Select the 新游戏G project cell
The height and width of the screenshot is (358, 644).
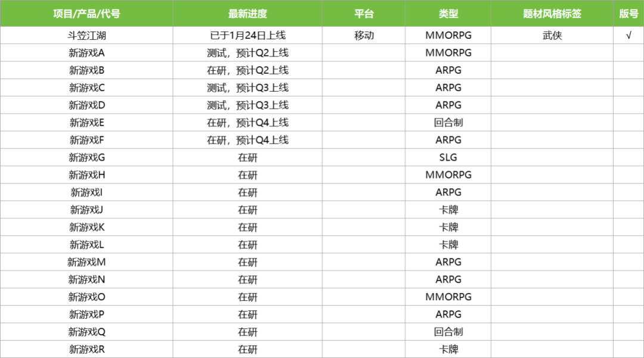(x=87, y=158)
